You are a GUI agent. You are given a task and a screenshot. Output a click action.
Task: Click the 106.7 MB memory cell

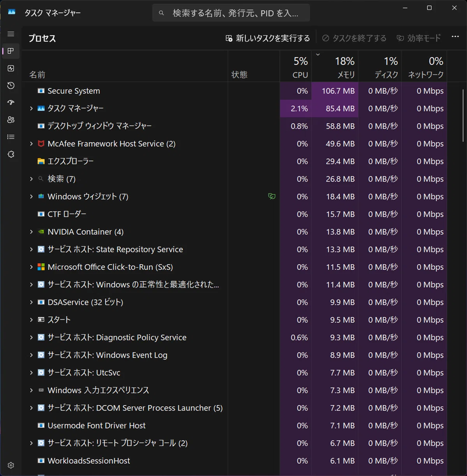click(335, 91)
